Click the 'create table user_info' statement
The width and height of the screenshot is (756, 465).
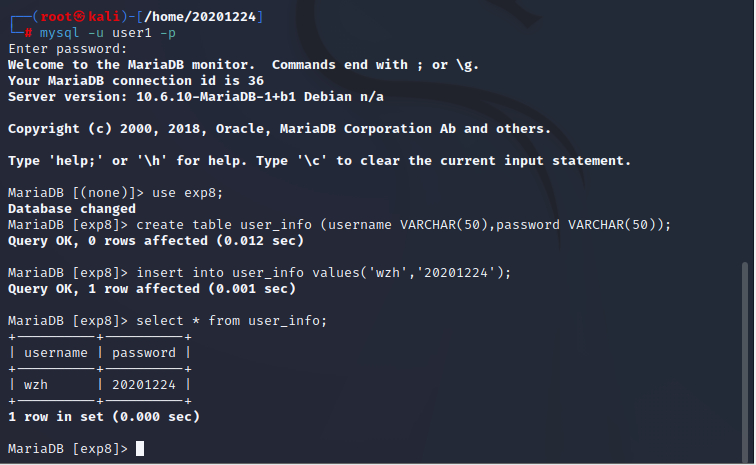[x=403, y=225]
